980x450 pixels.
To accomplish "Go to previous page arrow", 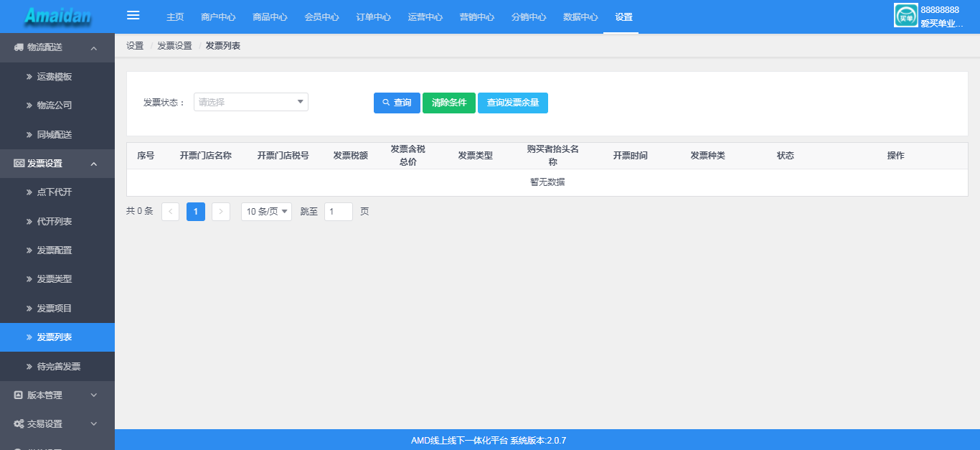I will (x=171, y=212).
